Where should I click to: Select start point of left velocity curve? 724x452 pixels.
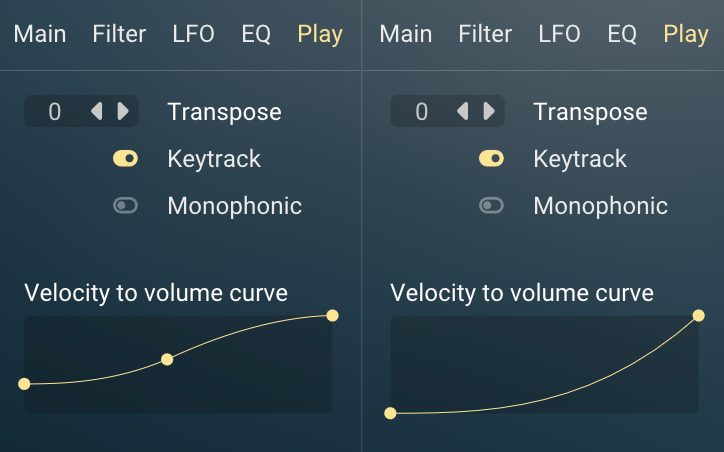(x=24, y=384)
